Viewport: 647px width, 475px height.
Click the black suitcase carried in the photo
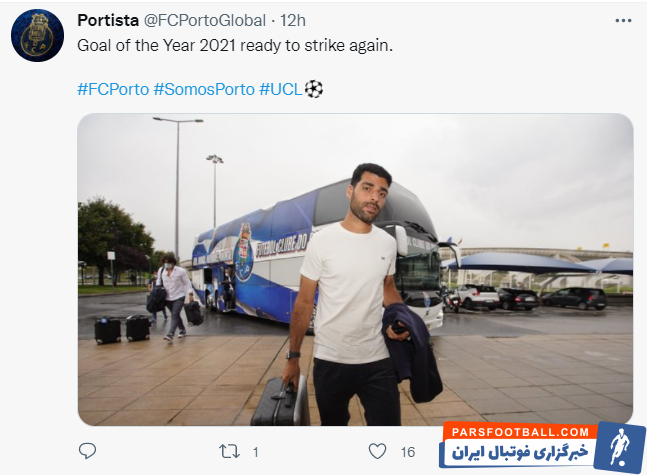pos(280,402)
